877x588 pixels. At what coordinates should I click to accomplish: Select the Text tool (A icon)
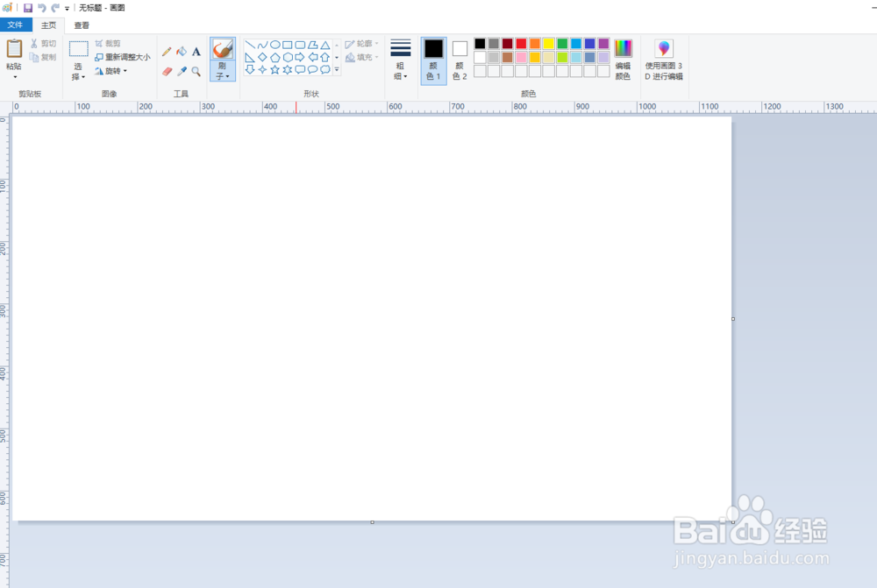(x=196, y=52)
